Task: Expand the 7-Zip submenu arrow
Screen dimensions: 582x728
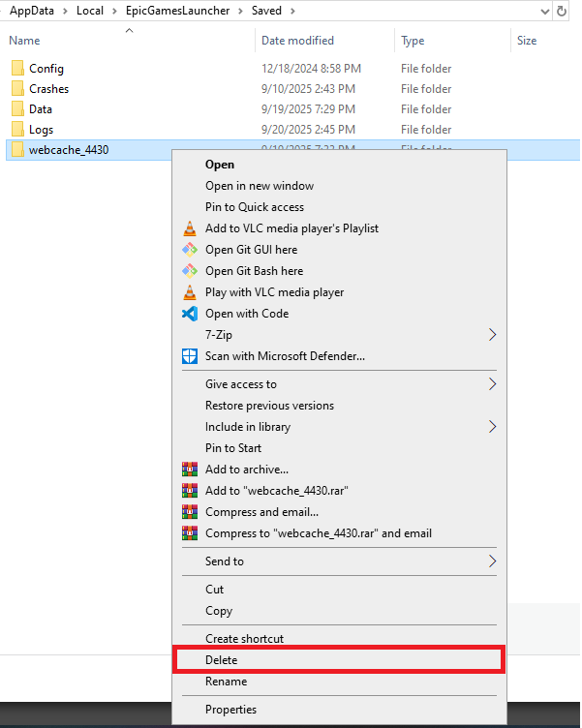Action: [x=492, y=335]
